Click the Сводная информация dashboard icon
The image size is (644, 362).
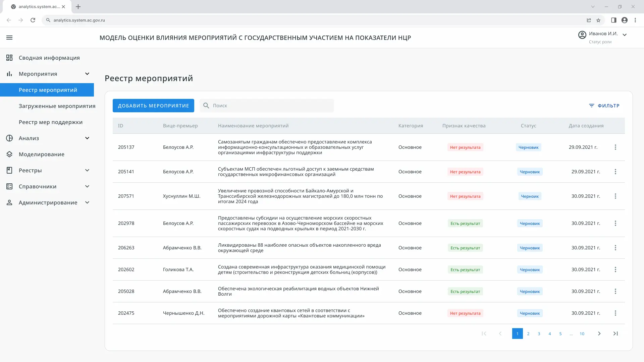click(x=9, y=58)
